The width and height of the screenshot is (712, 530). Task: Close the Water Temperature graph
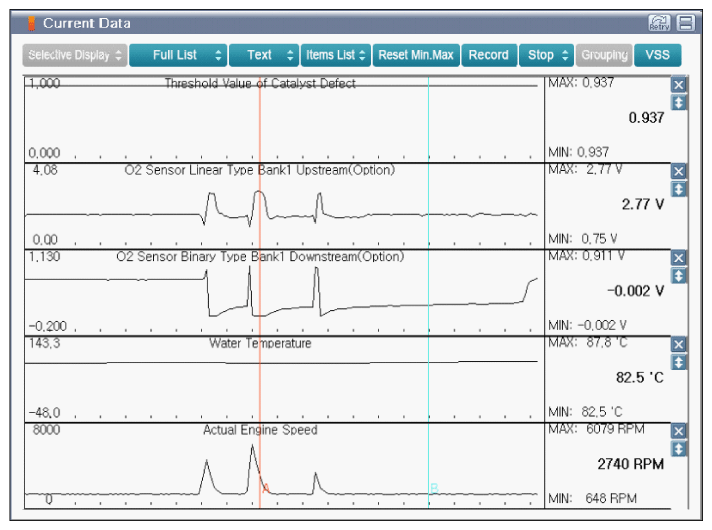pos(678,345)
